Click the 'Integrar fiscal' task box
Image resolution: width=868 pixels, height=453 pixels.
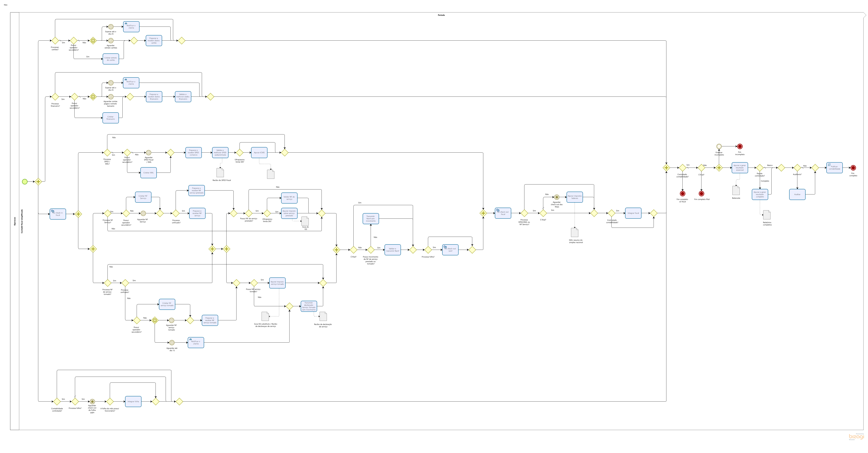pos(633,213)
